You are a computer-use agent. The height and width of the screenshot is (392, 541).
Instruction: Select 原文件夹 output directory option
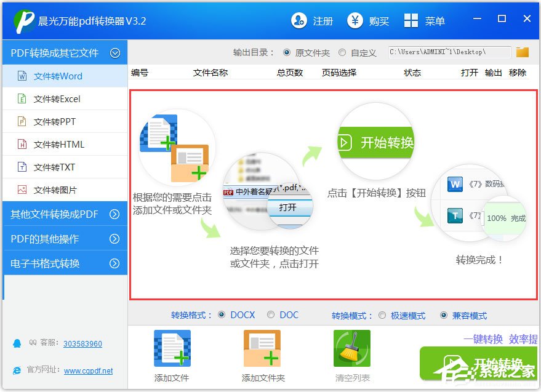tap(286, 52)
